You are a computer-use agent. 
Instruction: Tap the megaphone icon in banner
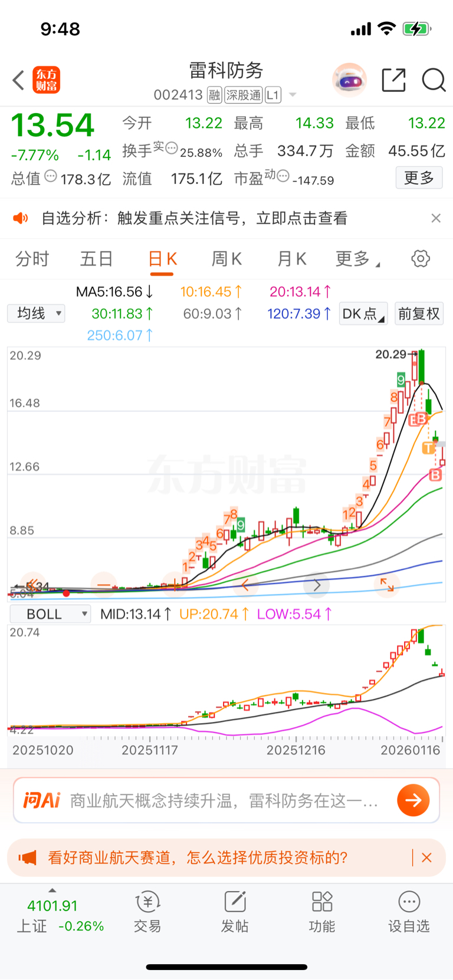27,857
